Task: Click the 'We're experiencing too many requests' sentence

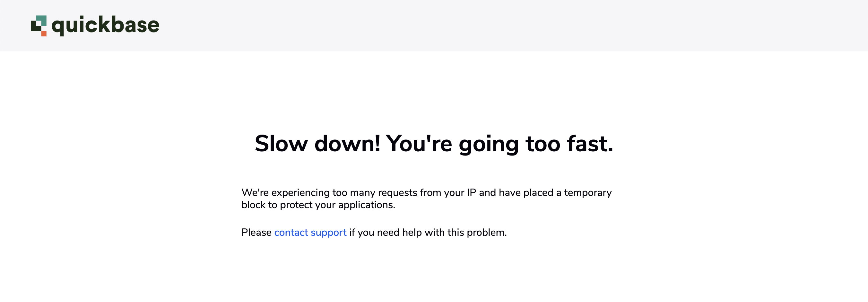Action: click(x=426, y=192)
